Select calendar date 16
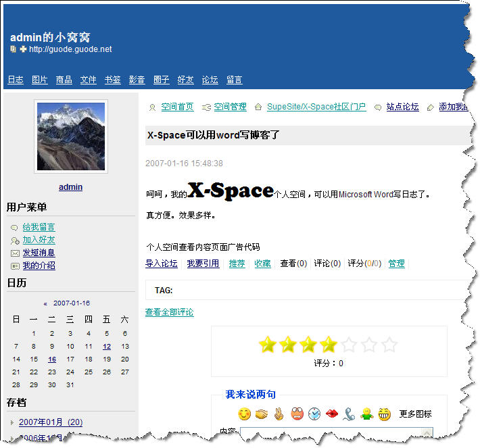Screen dimensions: 480x448 [52, 359]
